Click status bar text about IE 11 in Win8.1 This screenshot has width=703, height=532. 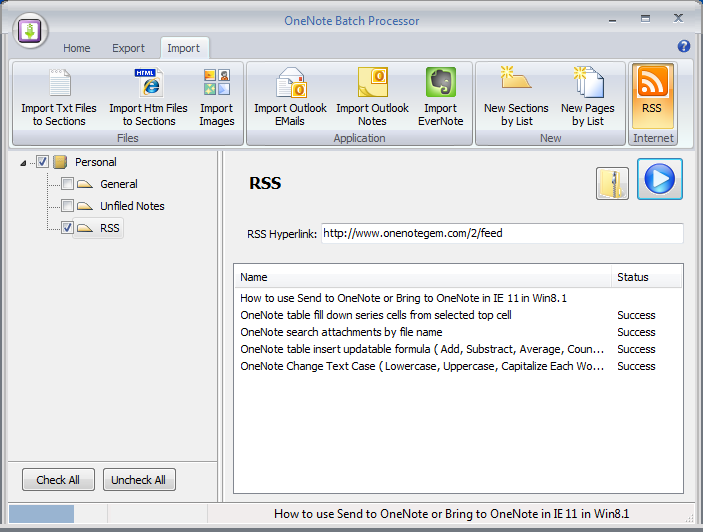(451, 514)
